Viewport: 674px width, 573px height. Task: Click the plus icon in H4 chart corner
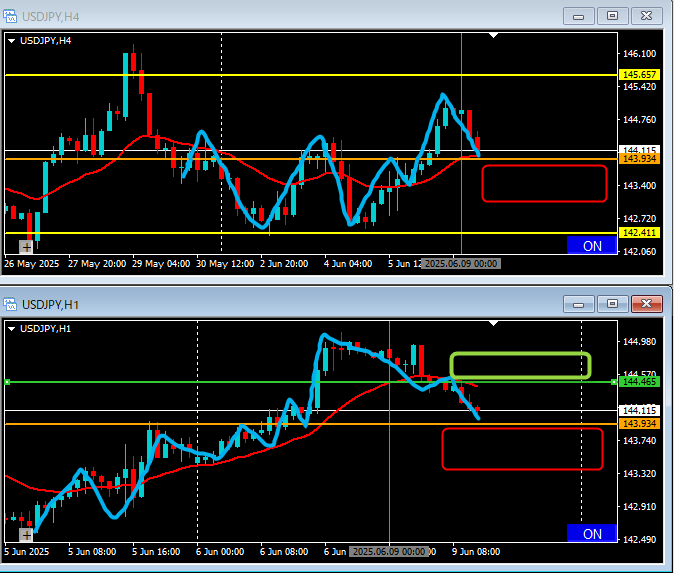click(x=26, y=247)
